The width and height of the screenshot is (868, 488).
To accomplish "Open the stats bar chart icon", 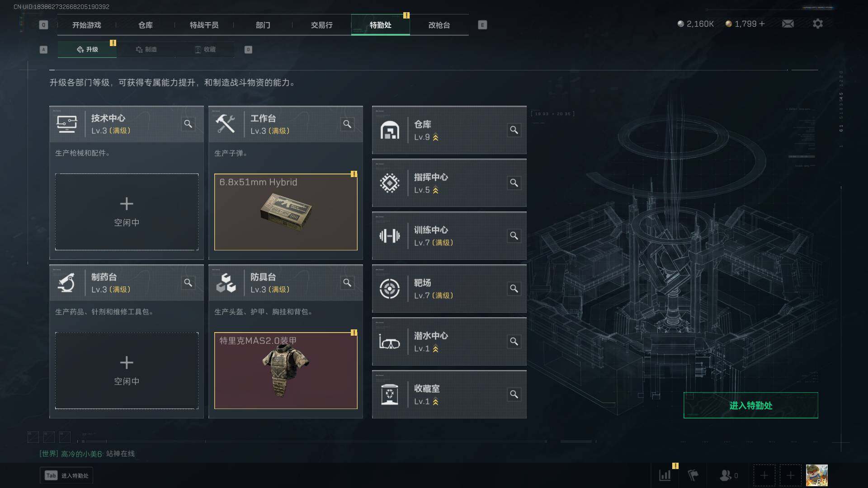I will point(665,475).
